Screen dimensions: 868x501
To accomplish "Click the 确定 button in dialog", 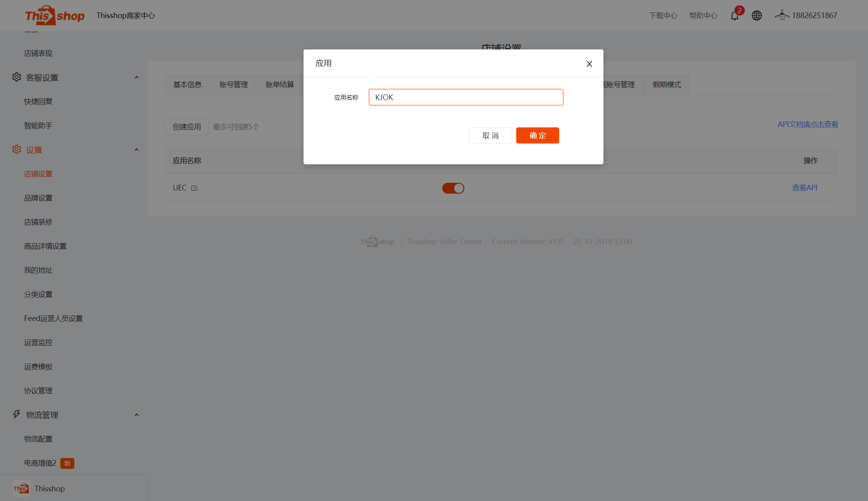I will click(538, 135).
